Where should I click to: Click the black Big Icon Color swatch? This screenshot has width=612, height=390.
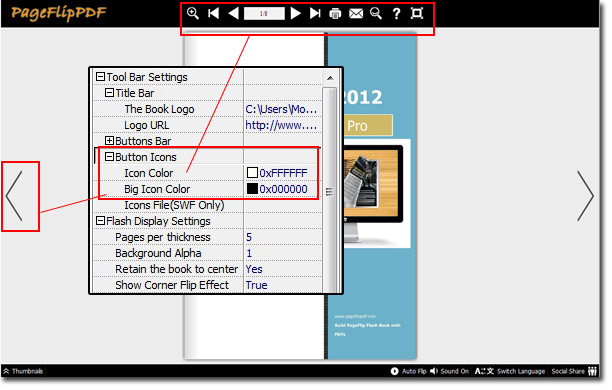pos(253,189)
